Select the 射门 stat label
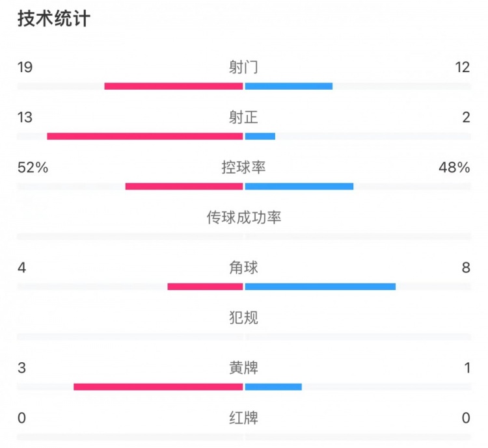The image size is (488, 448). pyautogui.click(x=244, y=67)
